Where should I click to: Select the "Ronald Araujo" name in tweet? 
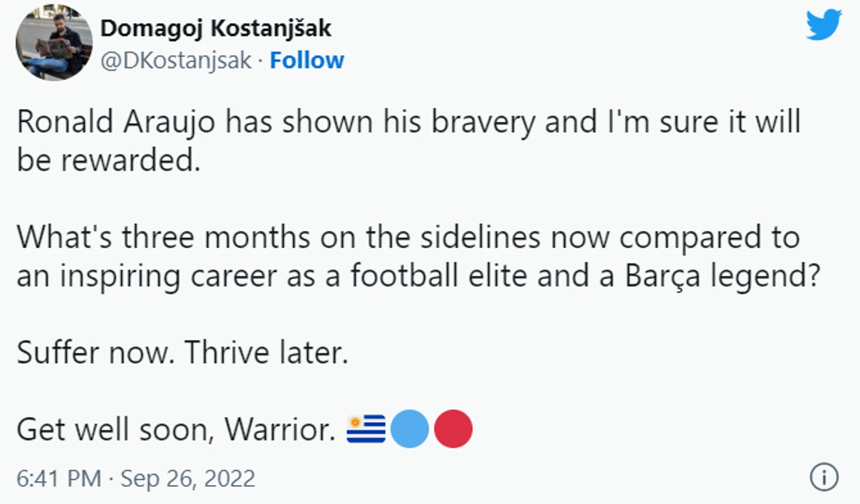point(116,122)
